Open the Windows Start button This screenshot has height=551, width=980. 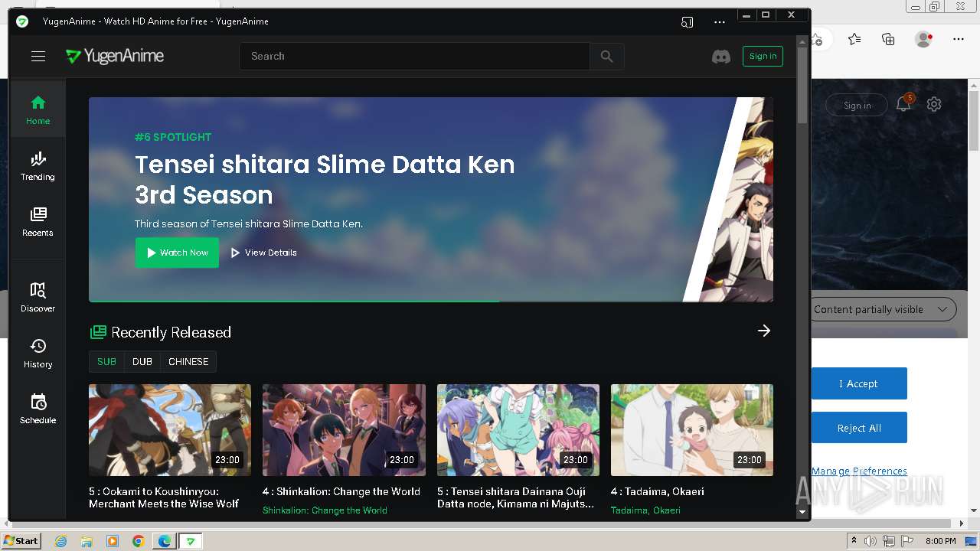click(x=21, y=540)
